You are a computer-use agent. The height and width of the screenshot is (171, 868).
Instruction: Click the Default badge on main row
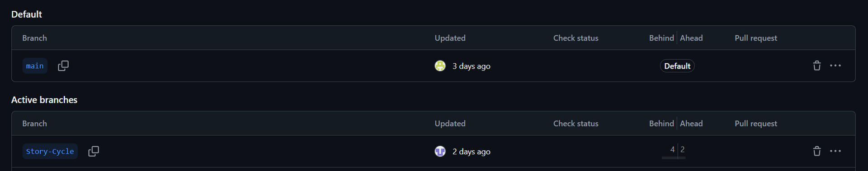(x=677, y=66)
